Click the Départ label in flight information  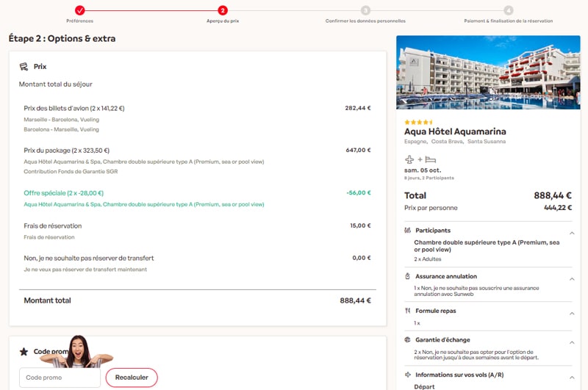tap(424, 386)
